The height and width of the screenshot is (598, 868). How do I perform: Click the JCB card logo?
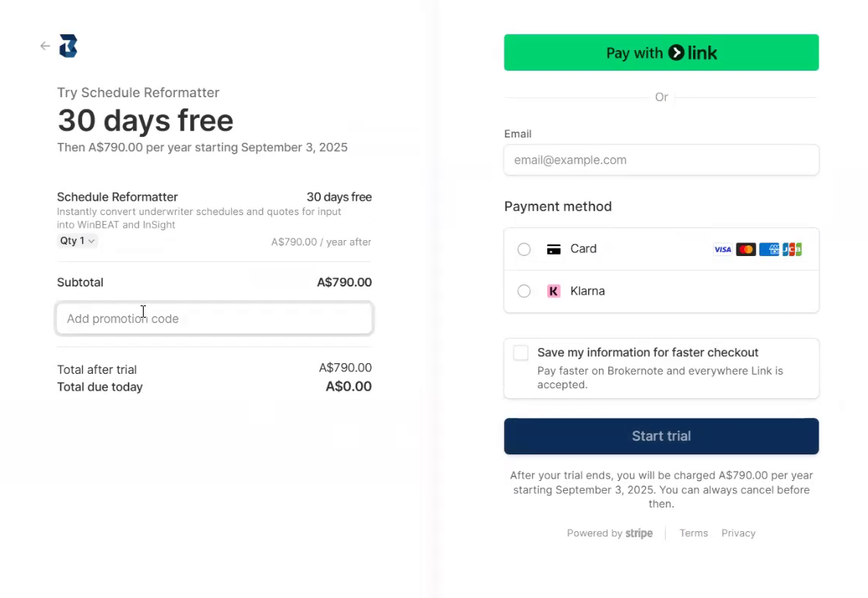(x=792, y=249)
